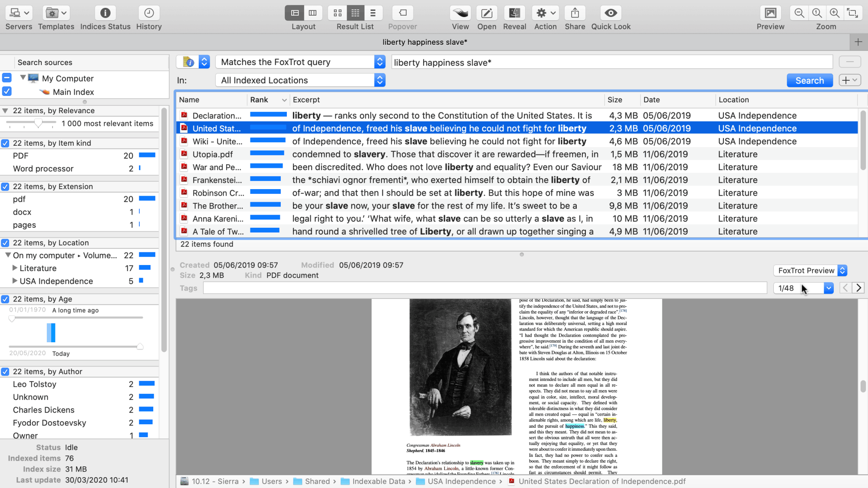The width and height of the screenshot is (868, 488).
Task: Click the Open document toolbar icon
Action: click(x=487, y=13)
